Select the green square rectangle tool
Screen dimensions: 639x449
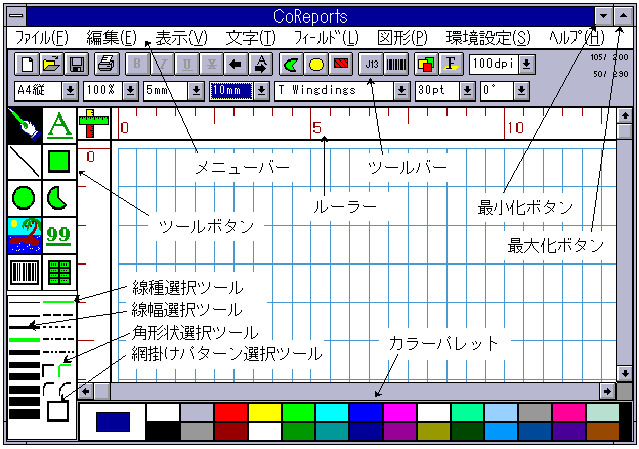coord(59,162)
